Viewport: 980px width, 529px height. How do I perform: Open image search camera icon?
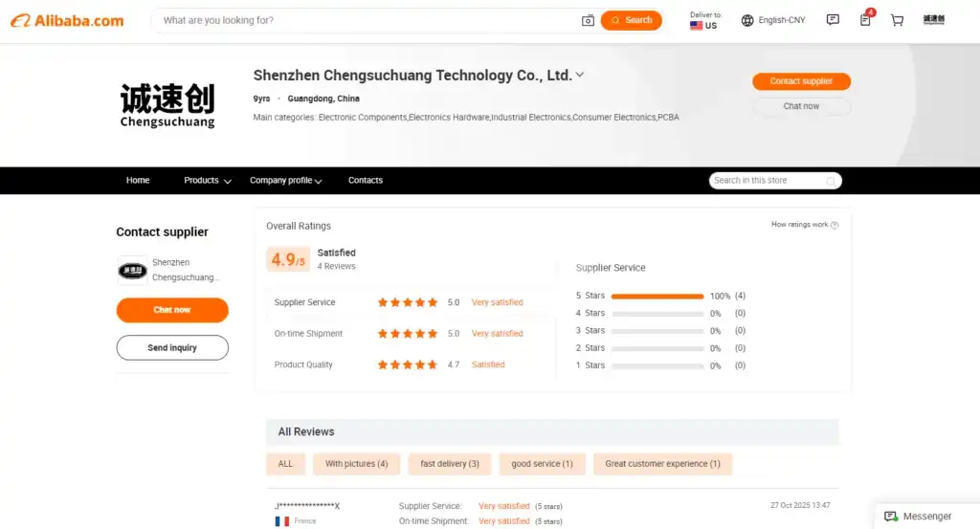pos(588,20)
